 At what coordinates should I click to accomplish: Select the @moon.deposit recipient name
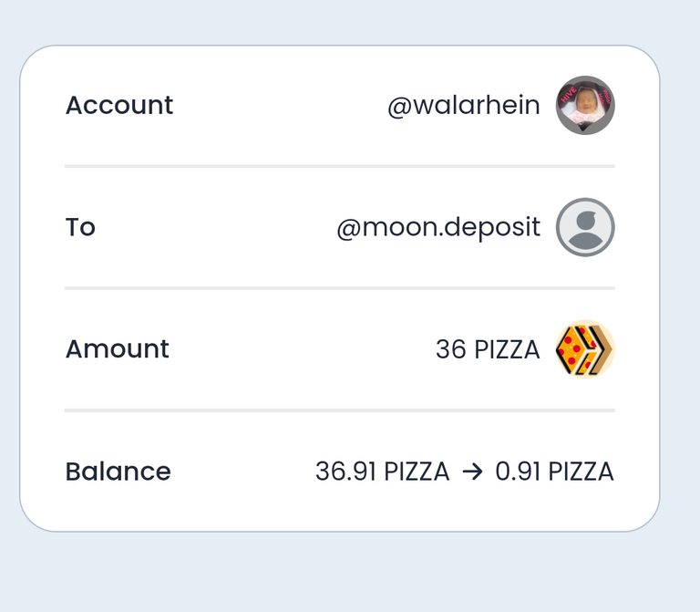pos(438,227)
